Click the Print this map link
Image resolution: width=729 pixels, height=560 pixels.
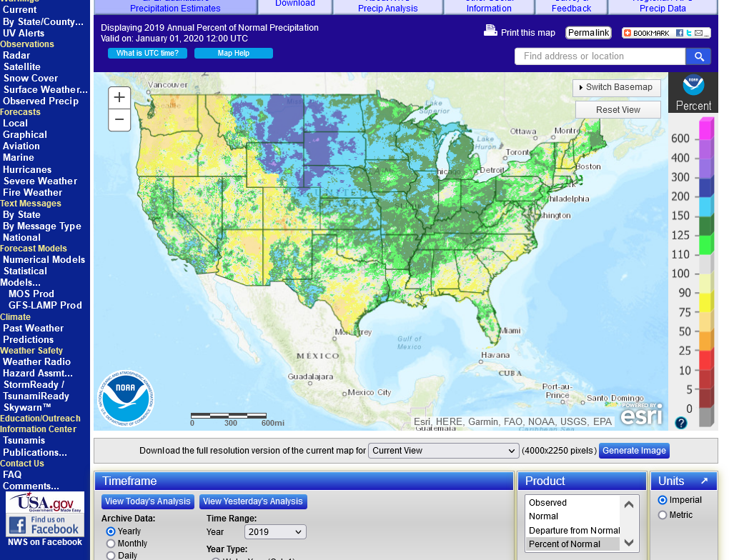527,33
